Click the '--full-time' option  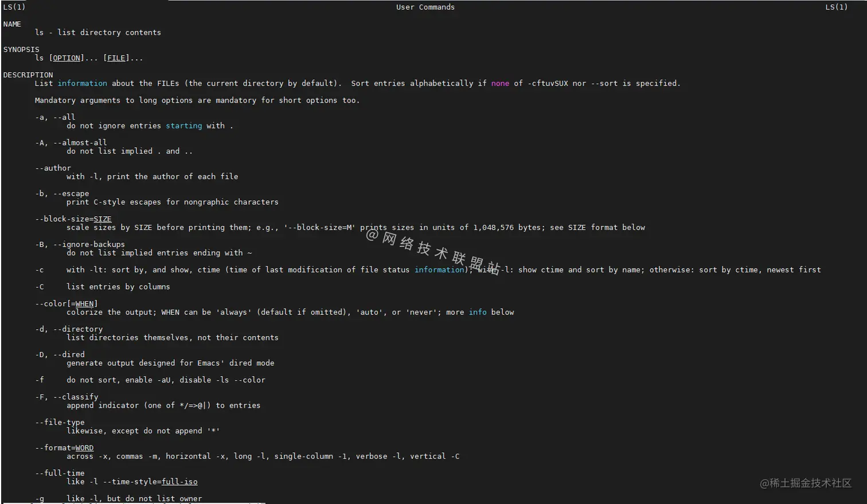pos(60,473)
